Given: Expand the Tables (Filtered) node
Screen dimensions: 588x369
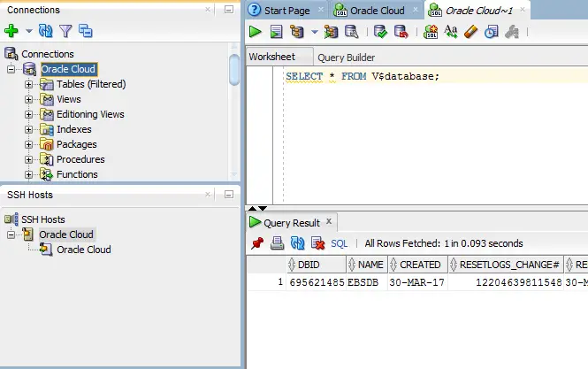Looking at the screenshot, I should pos(28,84).
